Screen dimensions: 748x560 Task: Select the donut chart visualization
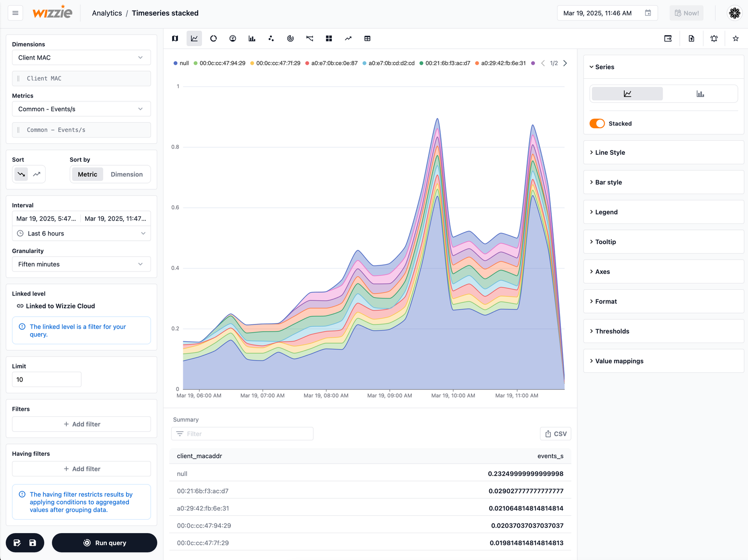click(214, 38)
